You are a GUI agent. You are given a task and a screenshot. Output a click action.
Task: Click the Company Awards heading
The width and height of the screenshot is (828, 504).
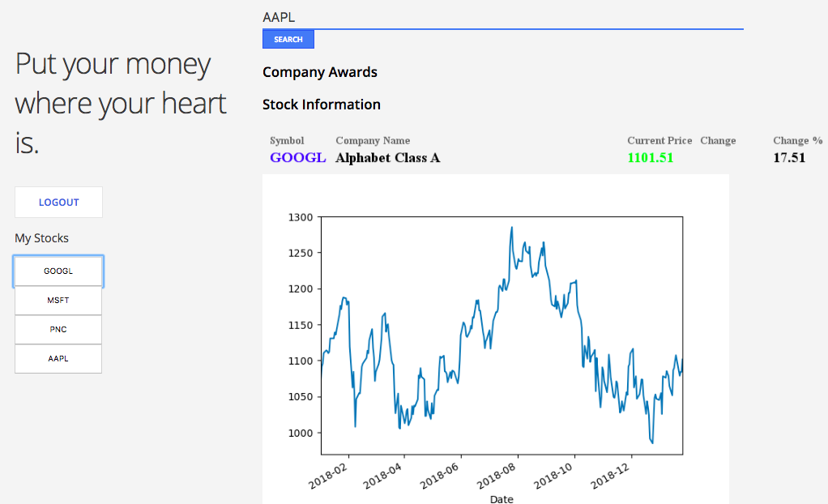320,72
